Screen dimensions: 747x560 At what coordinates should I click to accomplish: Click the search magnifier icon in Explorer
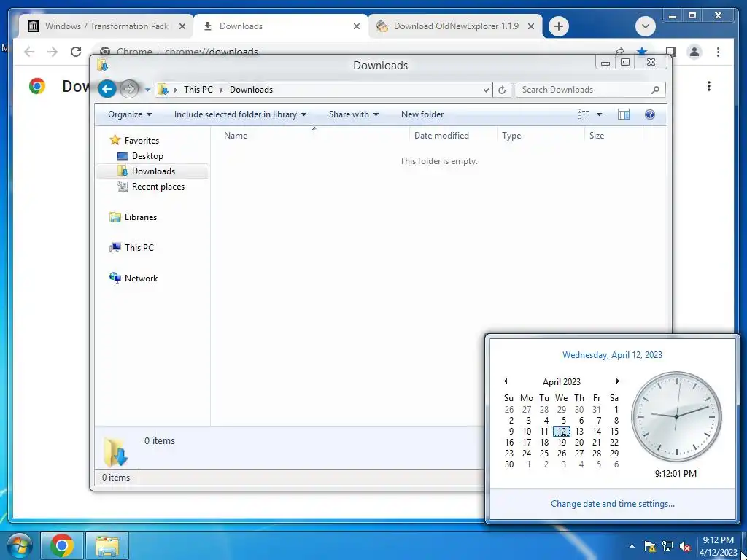(656, 90)
